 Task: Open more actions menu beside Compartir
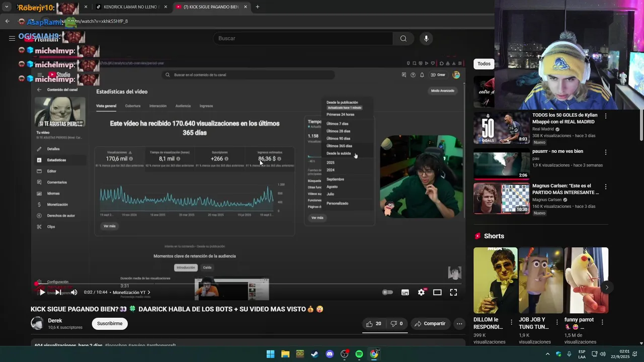point(459,324)
